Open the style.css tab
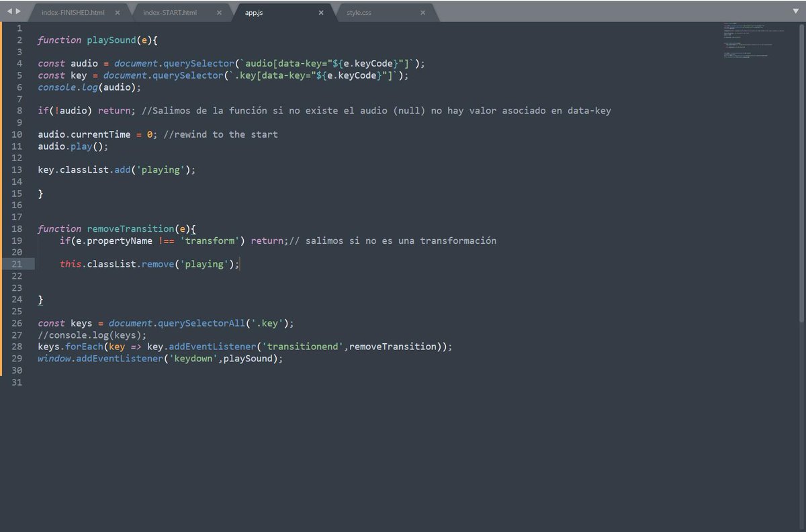Viewport: 806px width, 532px height. click(359, 13)
